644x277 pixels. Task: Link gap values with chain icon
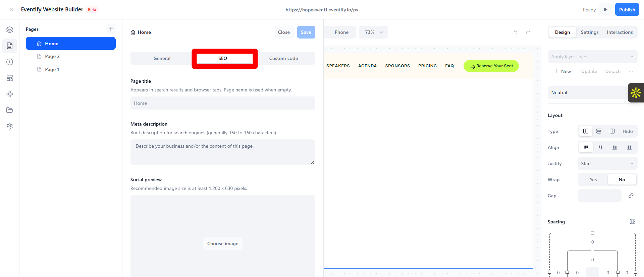(x=631, y=195)
